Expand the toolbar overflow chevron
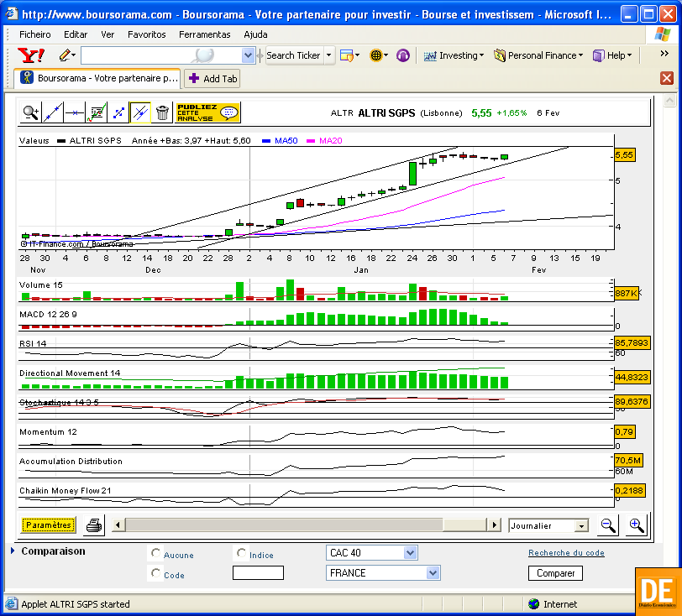 664,54
